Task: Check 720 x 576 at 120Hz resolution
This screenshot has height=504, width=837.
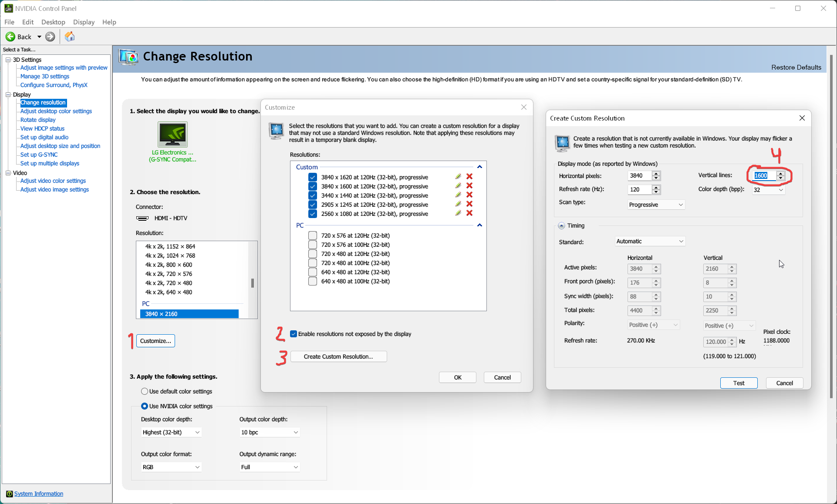Action: 313,235
